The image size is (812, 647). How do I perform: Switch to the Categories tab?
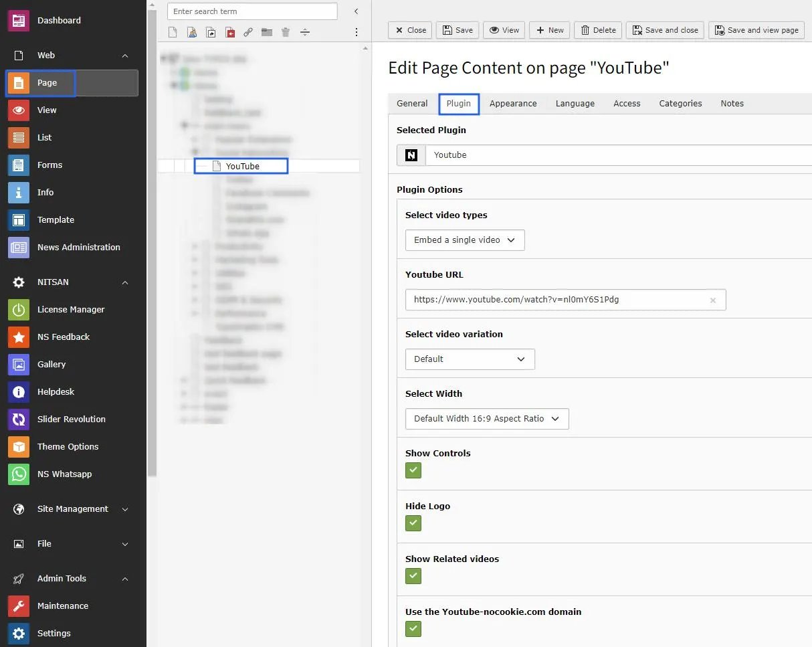(x=680, y=104)
